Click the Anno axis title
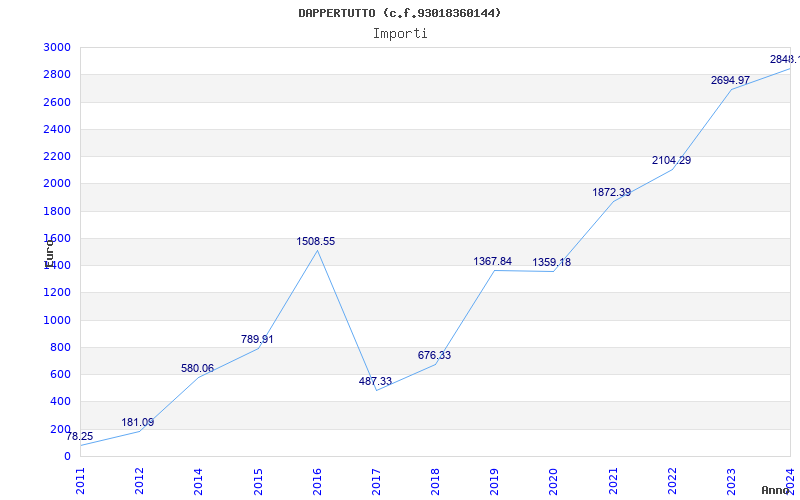The height and width of the screenshot is (500, 800). click(775, 490)
